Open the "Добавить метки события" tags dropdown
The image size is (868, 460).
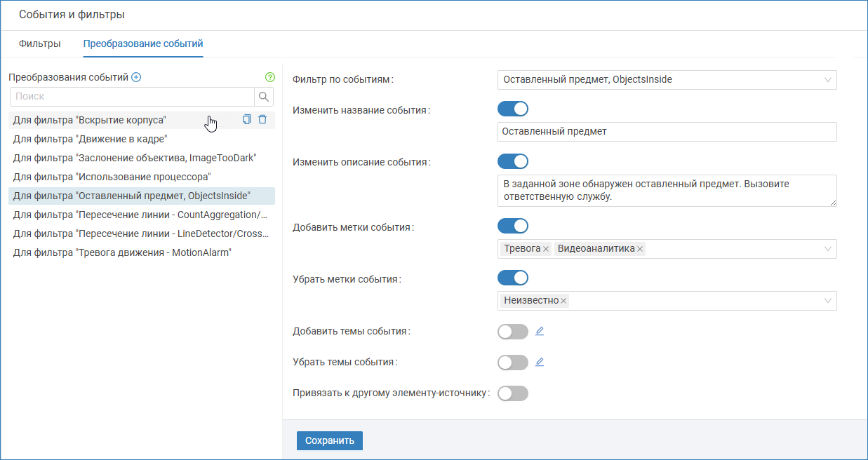pyautogui.click(x=827, y=249)
